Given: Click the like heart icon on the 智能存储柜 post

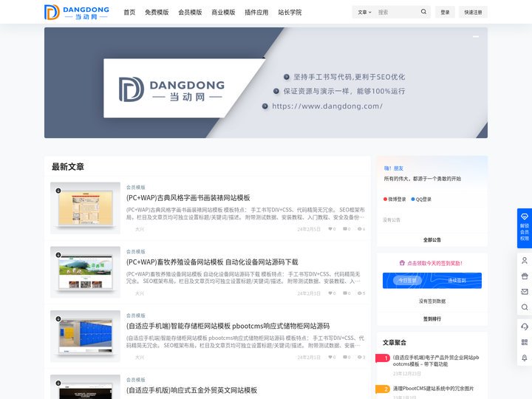Looking at the screenshot, I should (x=330, y=357).
